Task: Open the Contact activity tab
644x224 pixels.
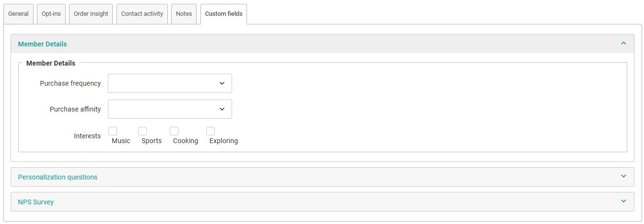Action: pyautogui.click(x=142, y=14)
